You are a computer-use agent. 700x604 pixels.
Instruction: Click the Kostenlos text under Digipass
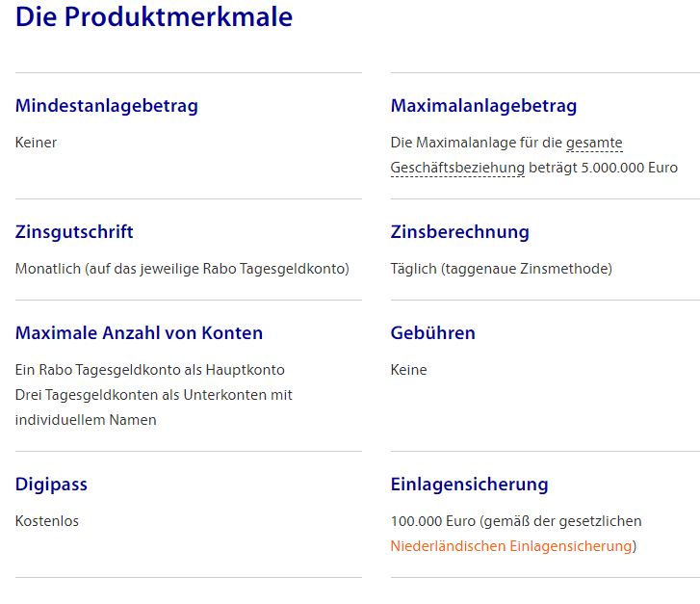[47, 521]
